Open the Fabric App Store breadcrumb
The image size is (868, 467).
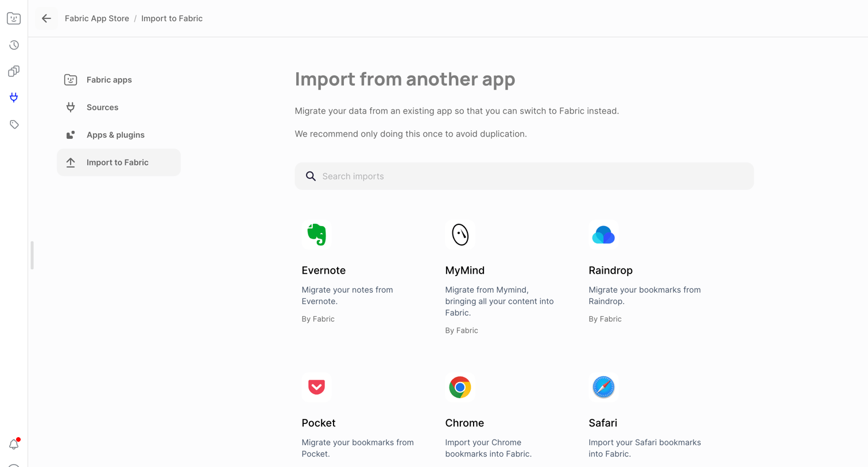(97, 18)
